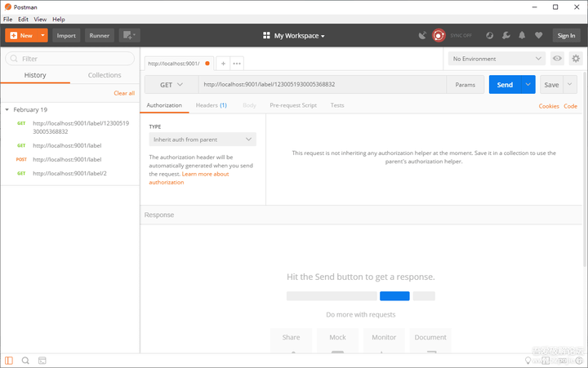Open settings wrench icon in header
Viewport: 588px width, 368px height.
click(506, 36)
